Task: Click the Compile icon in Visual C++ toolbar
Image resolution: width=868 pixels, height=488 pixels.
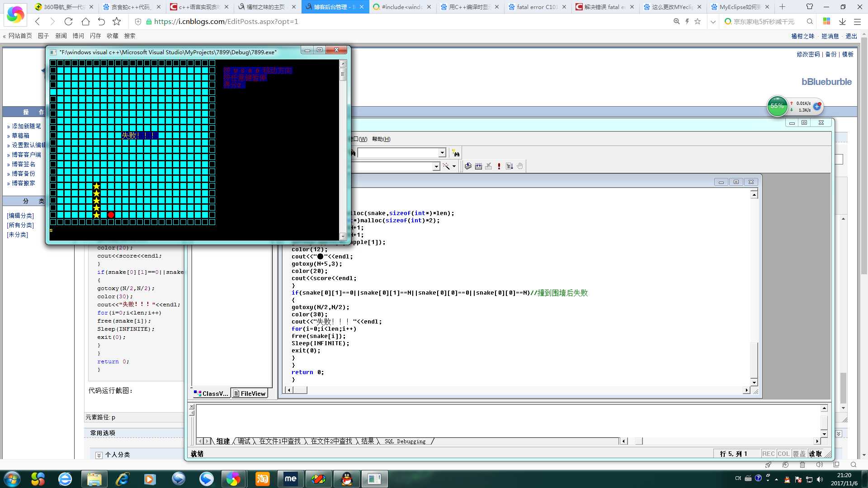Action: (468, 166)
